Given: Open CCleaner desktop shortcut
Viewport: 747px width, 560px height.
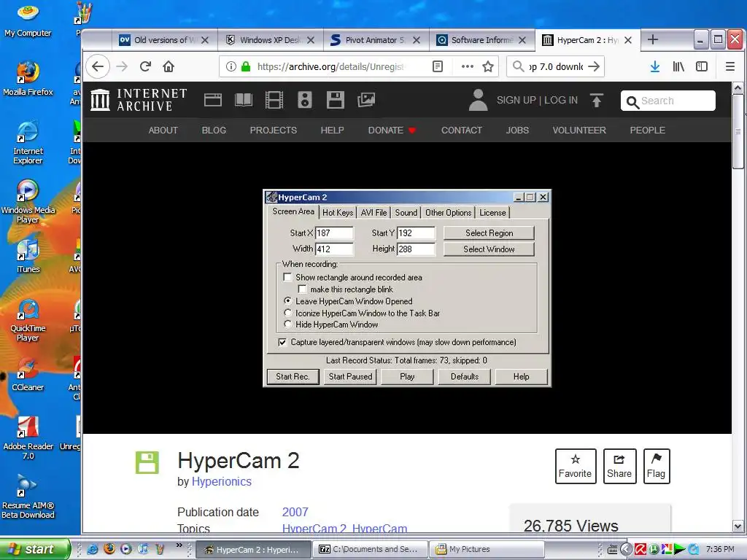Looking at the screenshot, I should pos(28,374).
